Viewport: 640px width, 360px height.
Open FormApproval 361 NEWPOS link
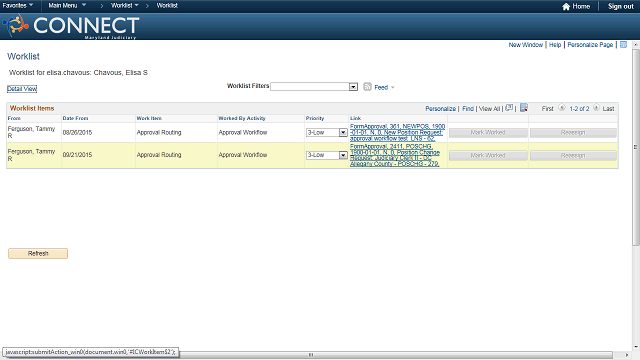(397, 132)
